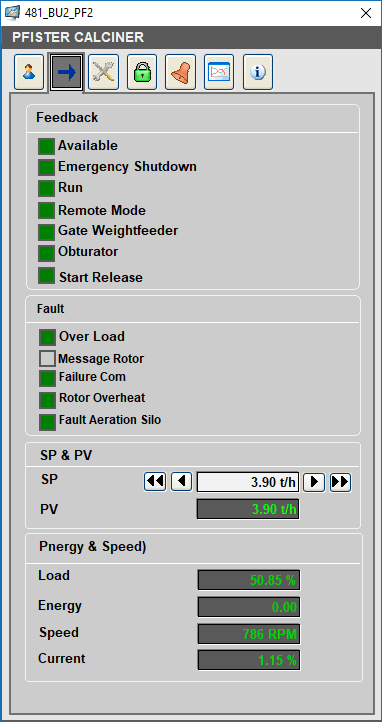Fast decrease SP with double left arrow
This screenshot has width=382, height=722.
[155, 482]
